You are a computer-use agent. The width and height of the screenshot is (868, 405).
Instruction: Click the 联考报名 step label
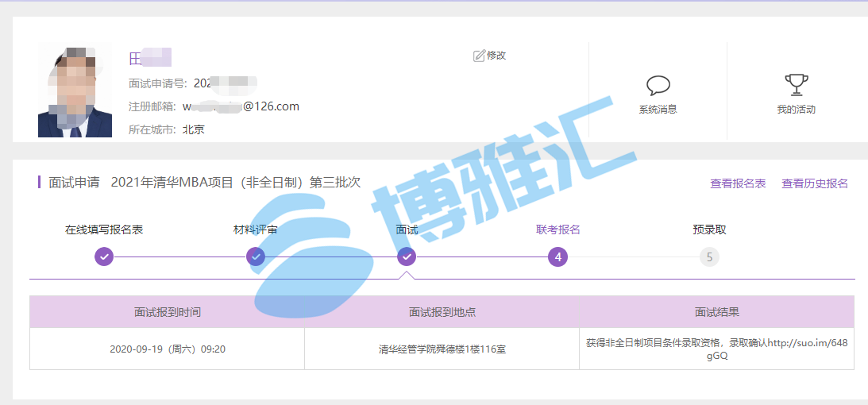coord(558,229)
